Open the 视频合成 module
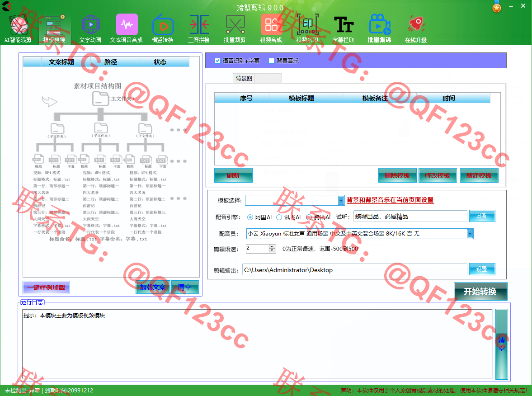Viewport: 532px width, 396px height. tap(271, 29)
